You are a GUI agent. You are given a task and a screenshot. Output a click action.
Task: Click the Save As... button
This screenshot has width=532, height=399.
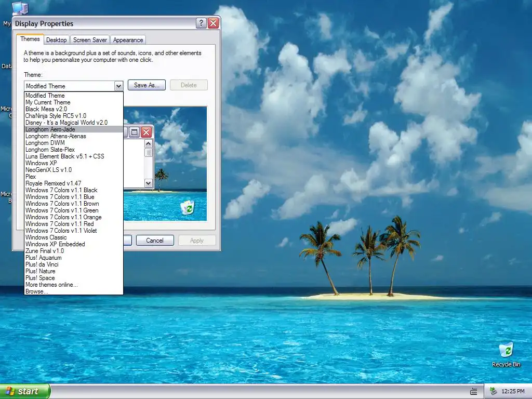click(147, 85)
